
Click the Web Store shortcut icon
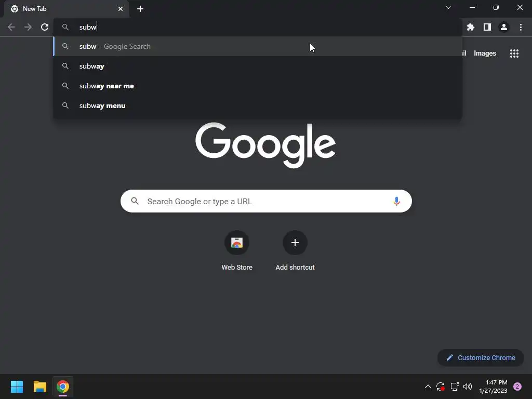tap(237, 243)
